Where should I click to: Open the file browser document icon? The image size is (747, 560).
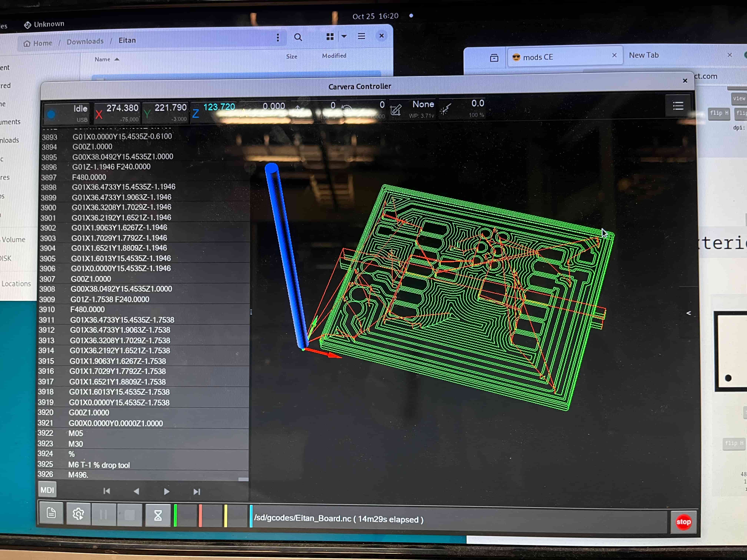tap(51, 513)
